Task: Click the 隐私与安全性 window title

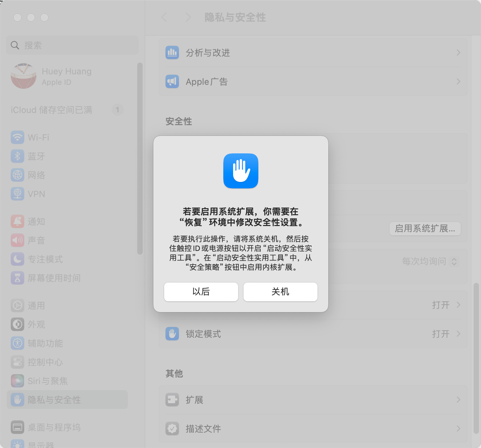Action: [x=235, y=17]
